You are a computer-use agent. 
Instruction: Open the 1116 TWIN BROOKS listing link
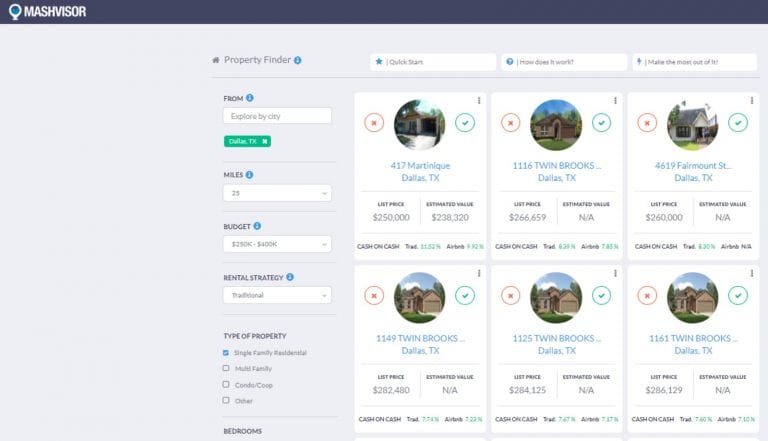[556, 166]
